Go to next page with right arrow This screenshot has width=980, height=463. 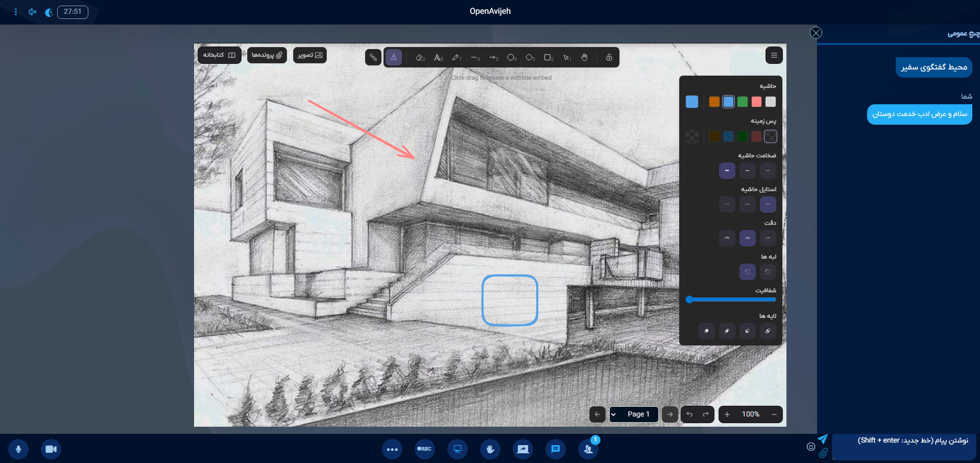click(x=670, y=414)
